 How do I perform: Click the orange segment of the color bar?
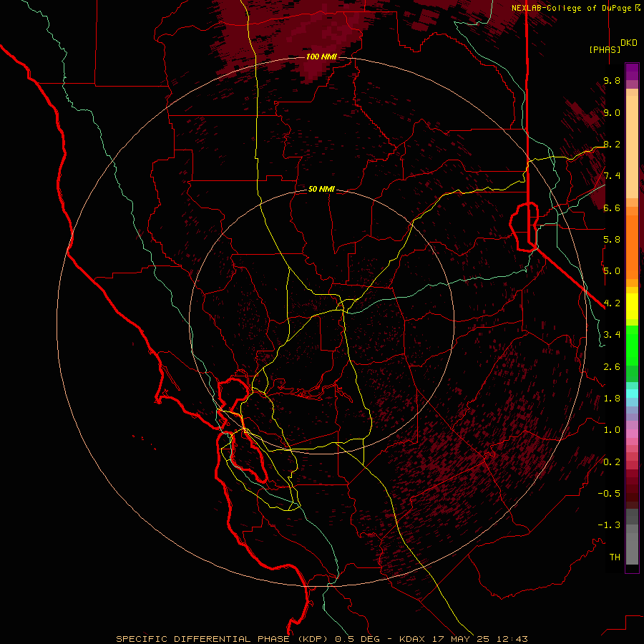[632, 246]
